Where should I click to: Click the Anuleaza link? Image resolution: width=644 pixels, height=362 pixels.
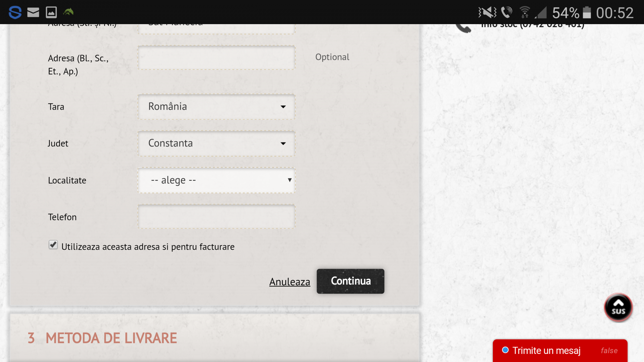tap(290, 282)
